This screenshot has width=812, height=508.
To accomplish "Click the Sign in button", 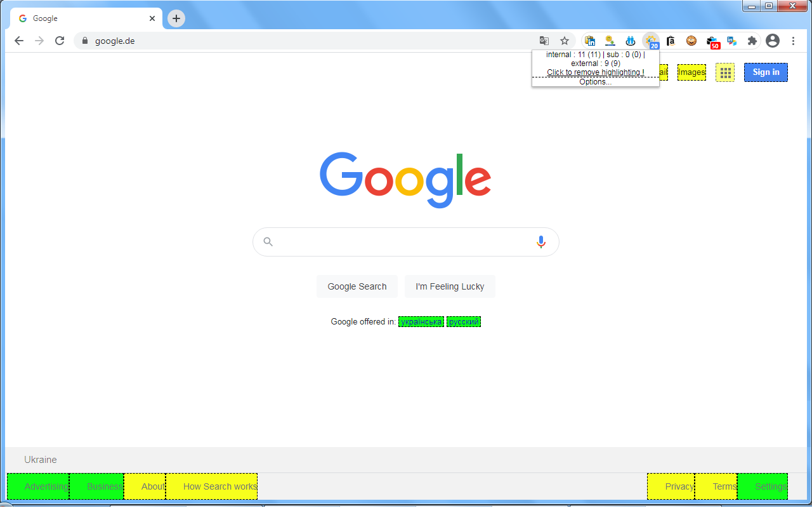I will pyautogui.click(x=766, y=72).
